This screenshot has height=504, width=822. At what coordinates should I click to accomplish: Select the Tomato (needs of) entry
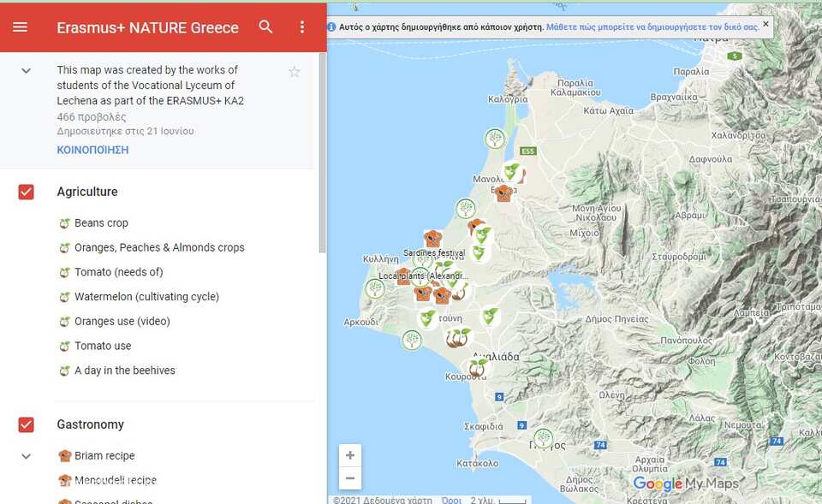coord(118,272)
